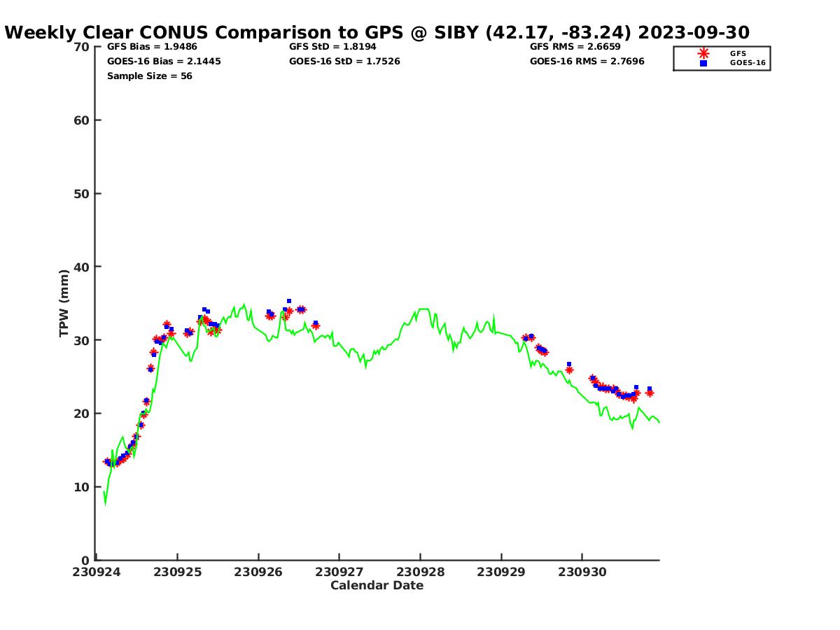This screenshot has width=840, height=630.
Task: Click the GOES-16 StD = 1.7526 statistic
Action: tap(344, 62)
